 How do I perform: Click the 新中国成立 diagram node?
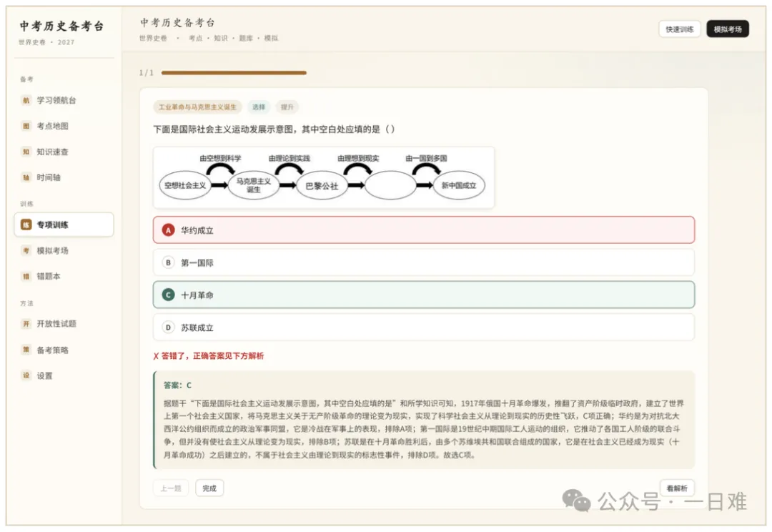(459, 186)
